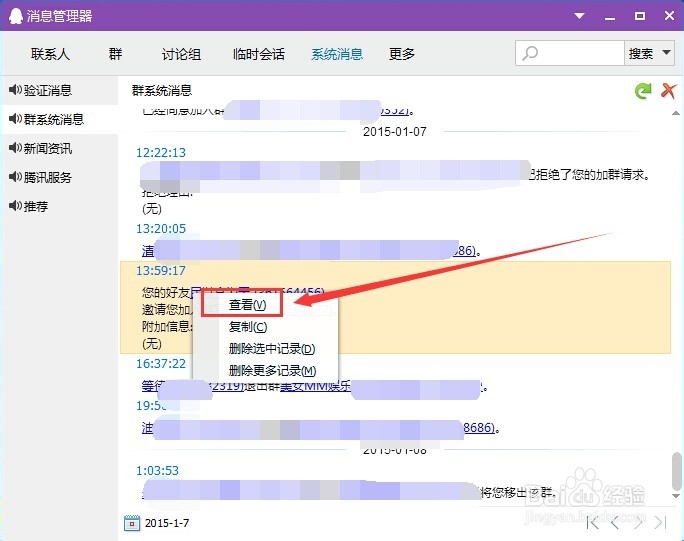
Task: Click the QQ penguin logo icon
Action: (x=16, y=16)
